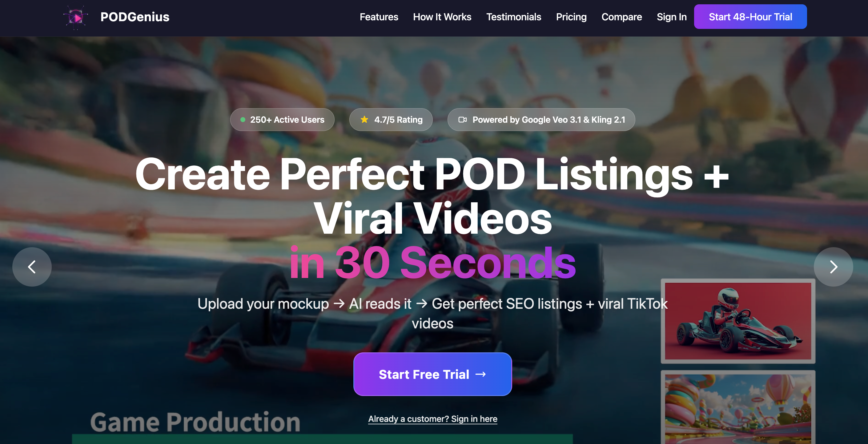Image resolution: width=868 pixels, height=444 pixels.
Task: Select the red go-kart racer thumbnail
Action: 738,321
